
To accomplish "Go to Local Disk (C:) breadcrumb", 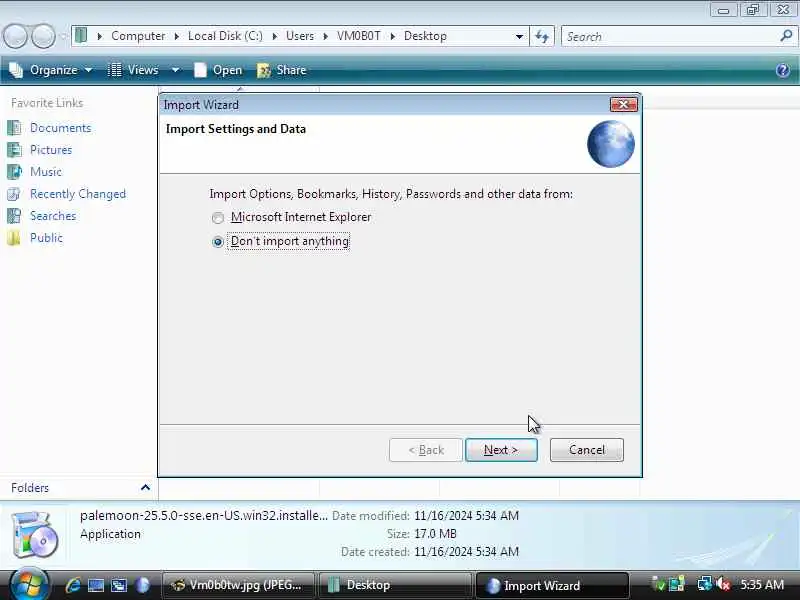I will point(226,36).
